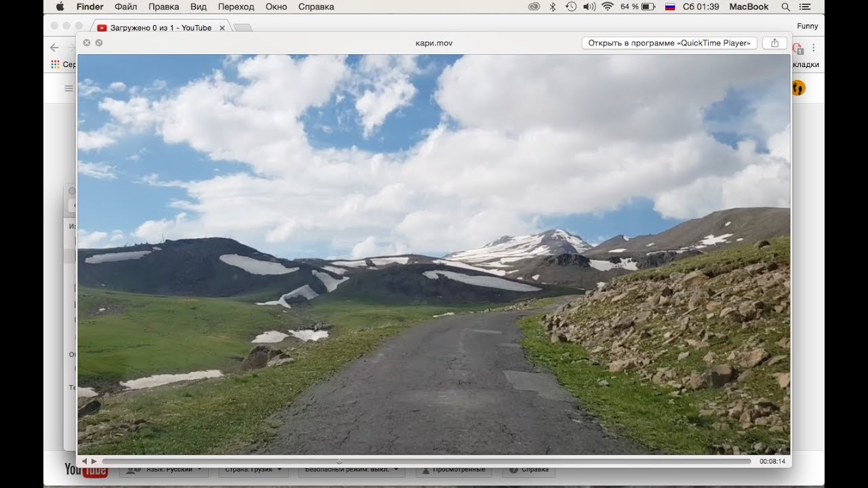
Task: Open the Finder menu
Action: [x=90, y=7]
